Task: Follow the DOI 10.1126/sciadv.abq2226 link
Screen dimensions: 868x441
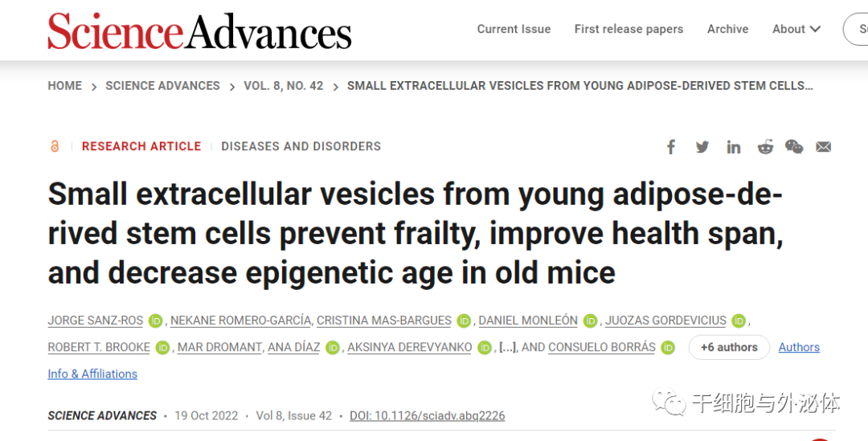Action: click(428, 415)
